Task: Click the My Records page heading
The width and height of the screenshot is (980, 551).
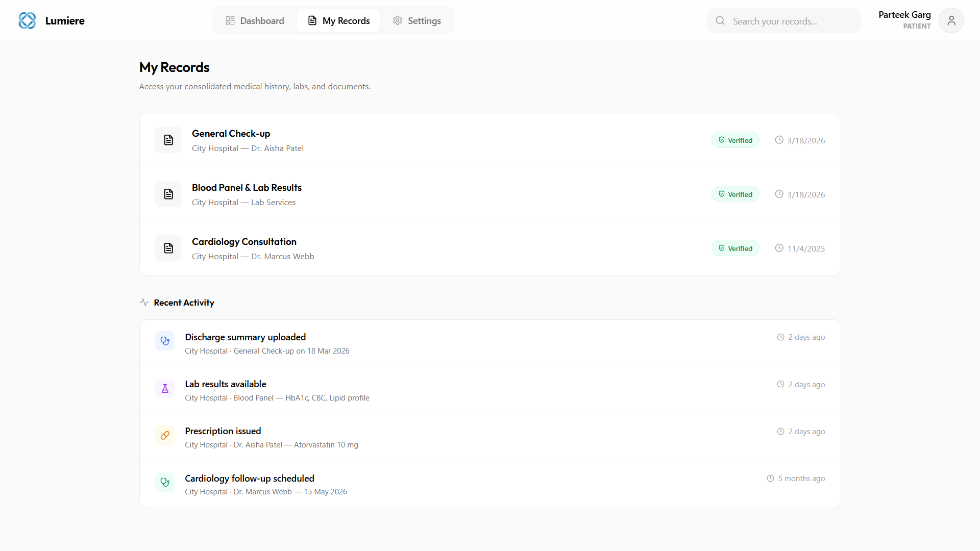Action: pyautogui.click(x=174, y=67)
